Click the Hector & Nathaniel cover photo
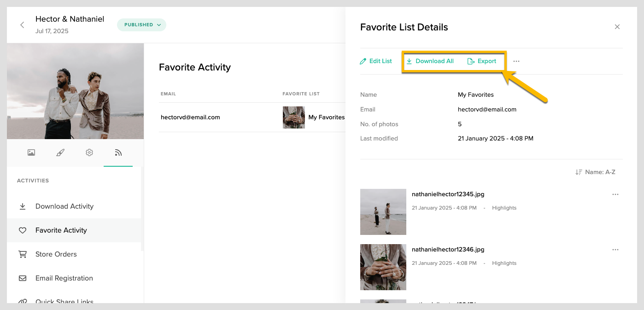Screen dimensions: 644x310 (x=75, y=91)
